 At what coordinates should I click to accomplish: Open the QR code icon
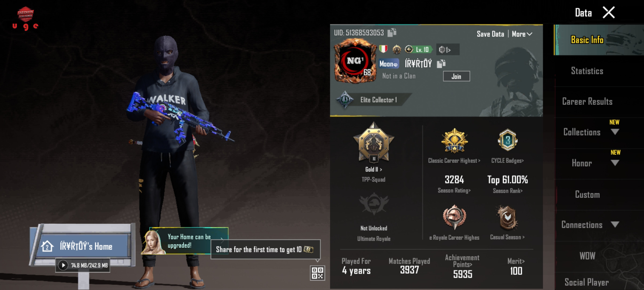pyautogui.click(x=317, y=273)
